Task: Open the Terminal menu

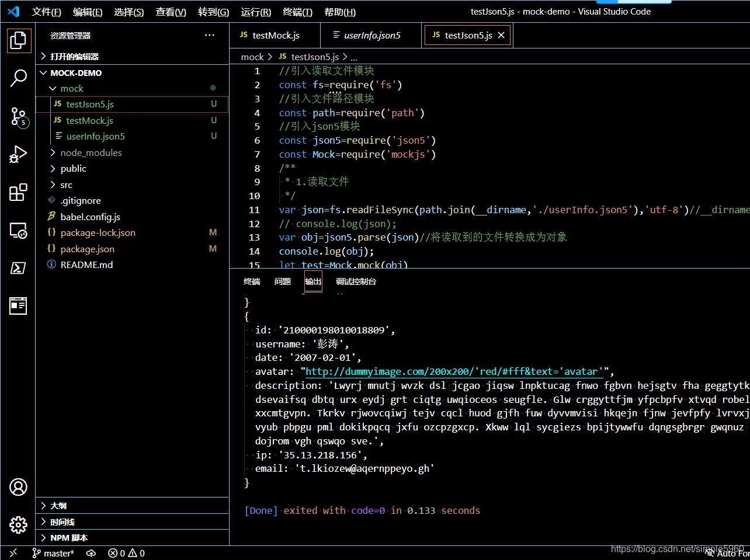Action: pos(298,12)
